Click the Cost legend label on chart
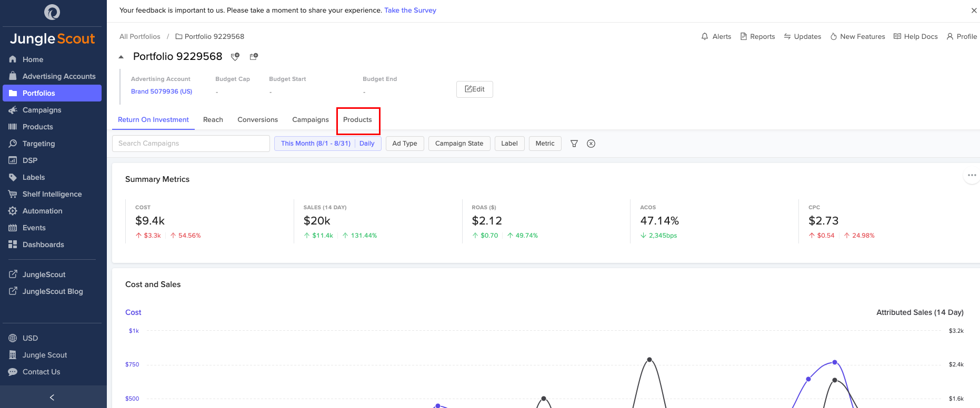This screenshot has height=408, width=980. pyautogui.click(x=133, y=312)
